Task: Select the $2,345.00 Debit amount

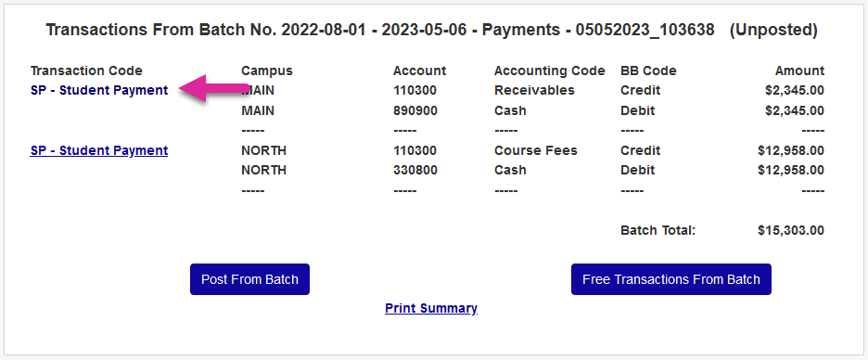Action: pyautogui.click(x=795, y=110)
